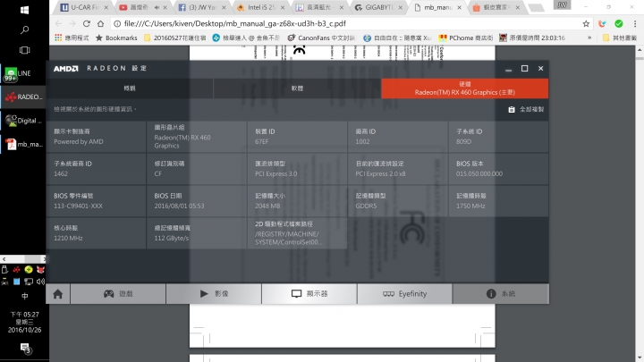The image size is (644, 362).
Task: Open the 顯示器 display section
Action: coord(309,294)
